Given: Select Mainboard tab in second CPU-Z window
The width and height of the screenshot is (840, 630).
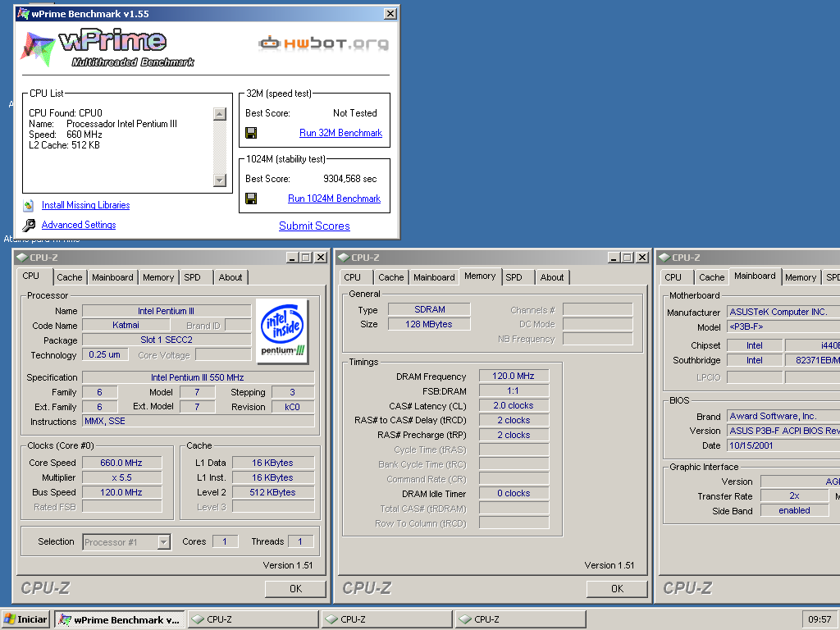Looking at the screenshot, I should point(434,277).
